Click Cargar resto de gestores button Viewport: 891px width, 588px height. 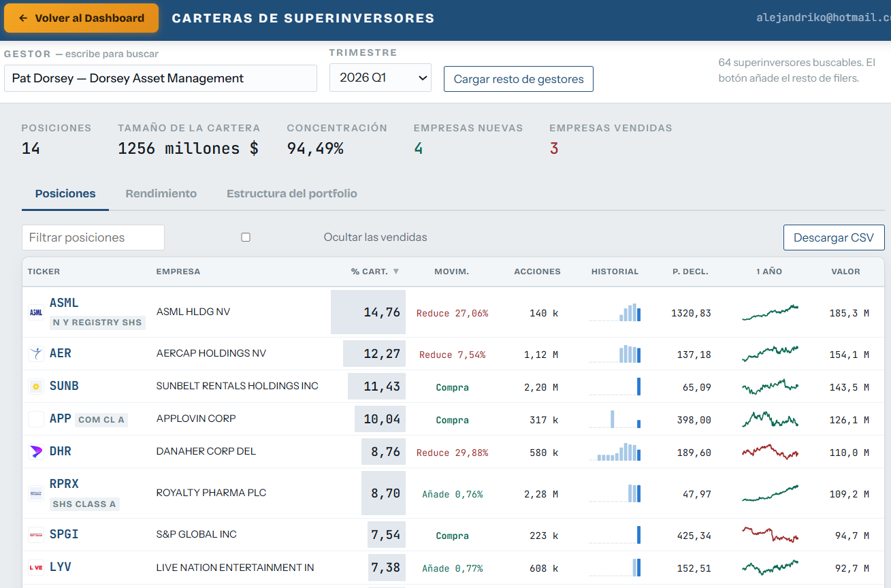point(519,79)
